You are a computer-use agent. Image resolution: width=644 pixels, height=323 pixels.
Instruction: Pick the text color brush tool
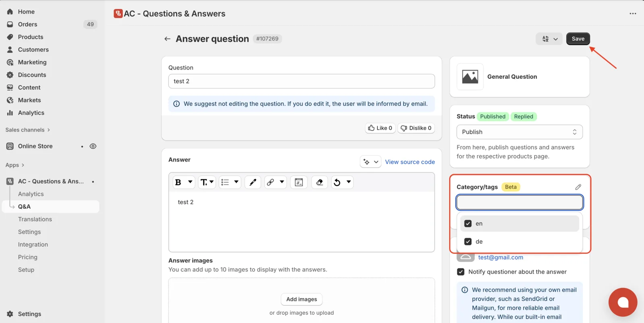pyautogui.click(x=253, y=182)
